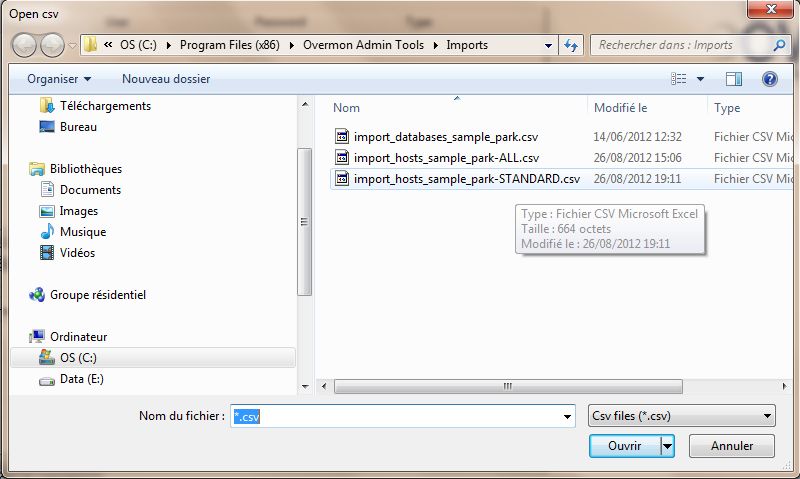Click icon of import_databases_sample_park.csv
This screenshot has height=479, width=800.
click(342, 136)
